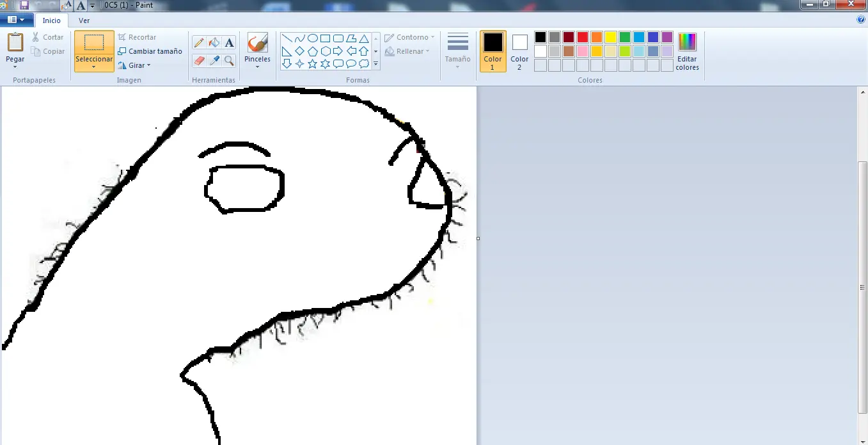
Task: Pick the yellow color swatch
Action: (611, 37)
